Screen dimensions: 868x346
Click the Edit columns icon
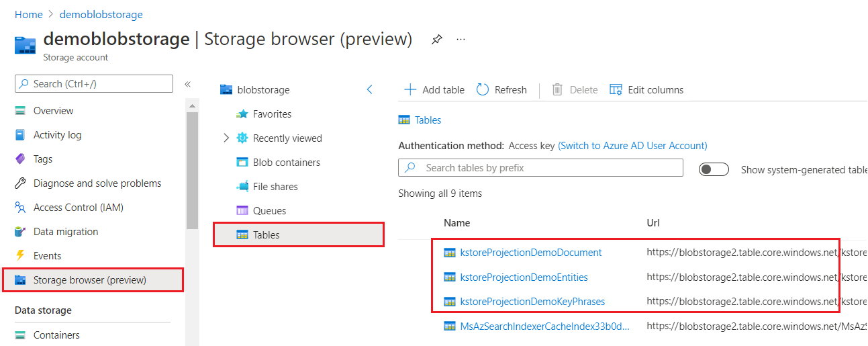click(616, 89)
